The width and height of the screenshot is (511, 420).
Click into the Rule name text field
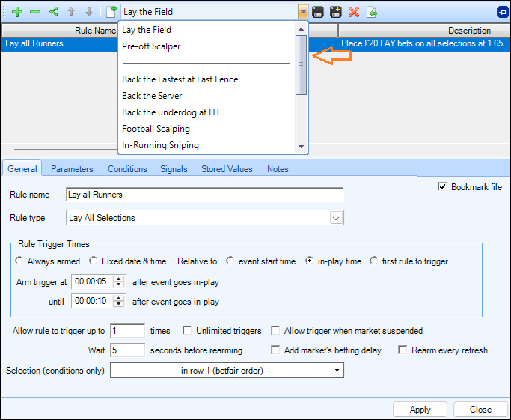[x=204, y=195]
